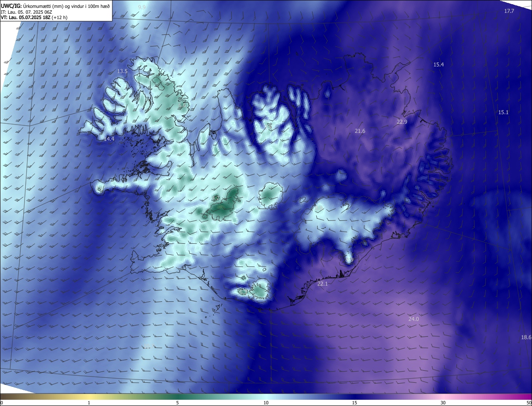532x406 pixels.
Task: Click the 1 tick on the color scale
Action: (x=89, y=403)
